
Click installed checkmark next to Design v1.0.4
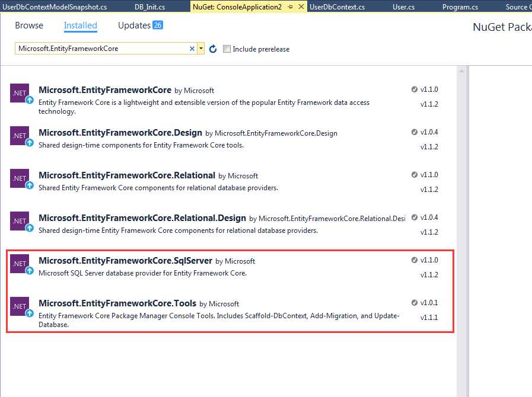point(414,132)
